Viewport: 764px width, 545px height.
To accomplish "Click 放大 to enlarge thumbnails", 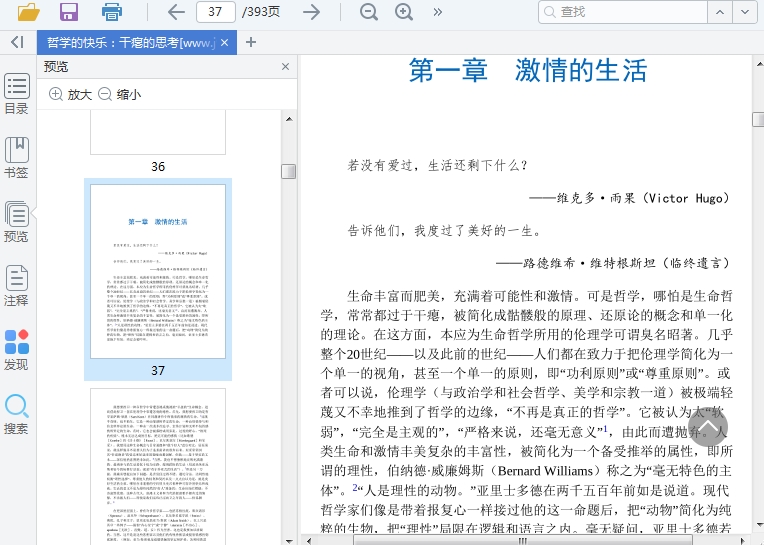I will coord(70,94).
